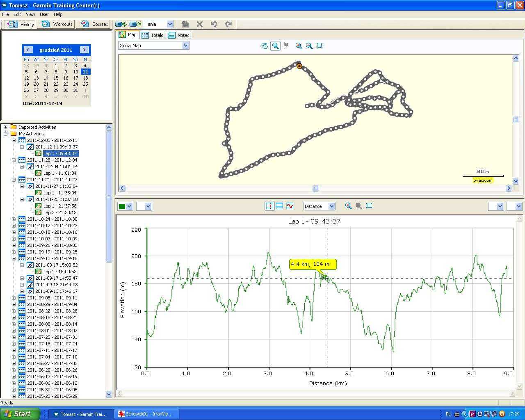Zoom in on the elevation graph
Image resolution: width=525 pixels, height=420 pixels.
click(348, 206)
